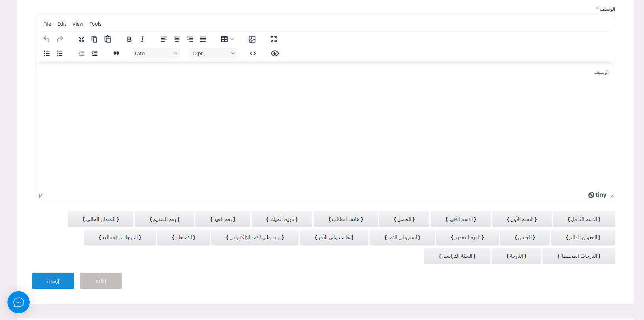Open the source code view
644x320 pixels.
(x=253, y=53)
